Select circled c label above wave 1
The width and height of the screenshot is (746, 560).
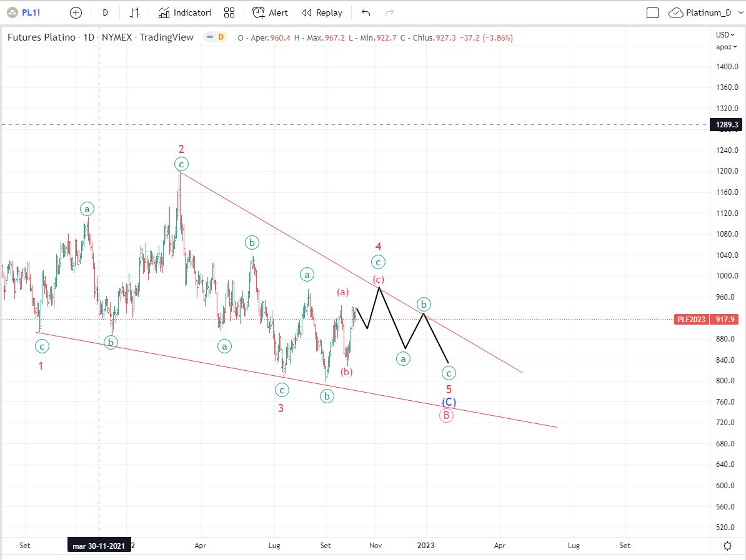tap(42, 346)
